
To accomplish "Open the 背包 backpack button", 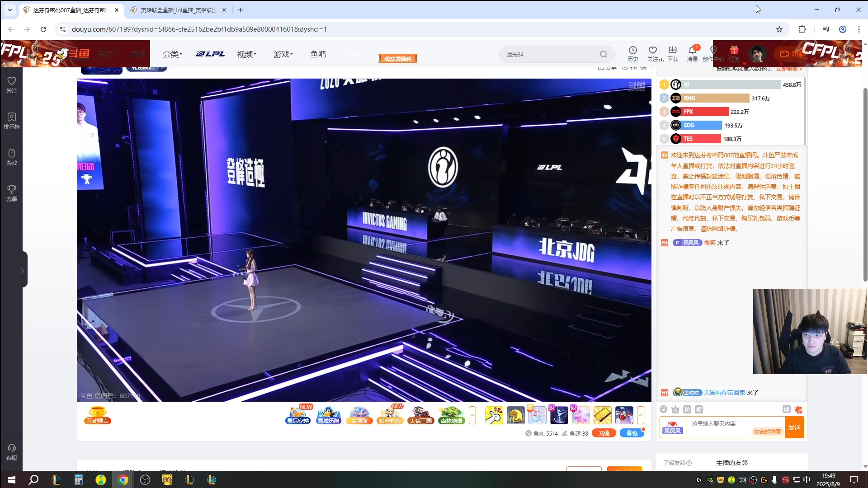I will [632, 433].
